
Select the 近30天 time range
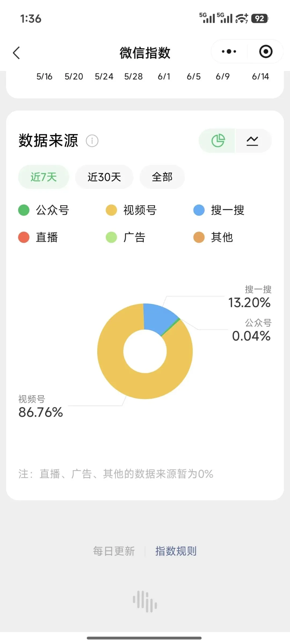coord(104,177)
